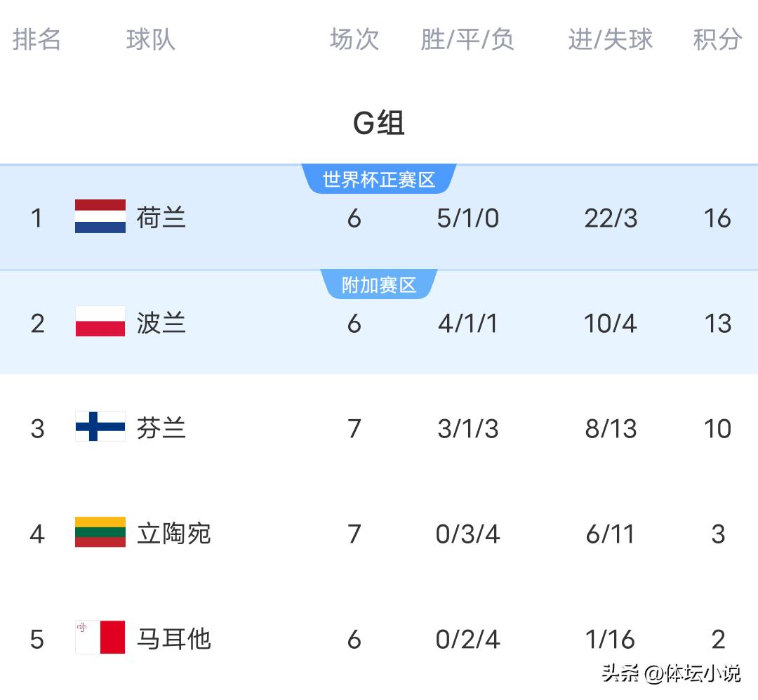Screen dimensions: 758x700
Task: Click the 积分 column header
Action: [717, 39]
